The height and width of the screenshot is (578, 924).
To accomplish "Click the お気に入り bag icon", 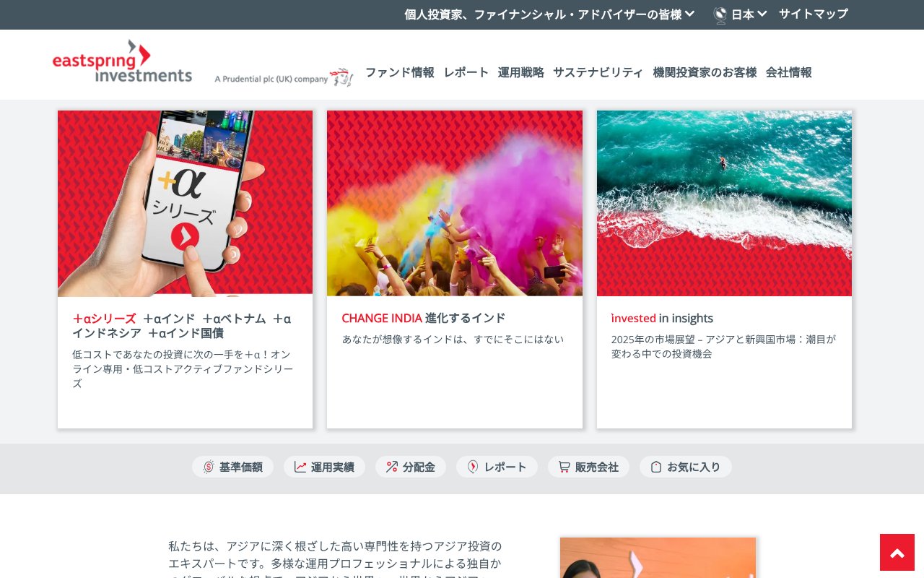I will 657,467.
